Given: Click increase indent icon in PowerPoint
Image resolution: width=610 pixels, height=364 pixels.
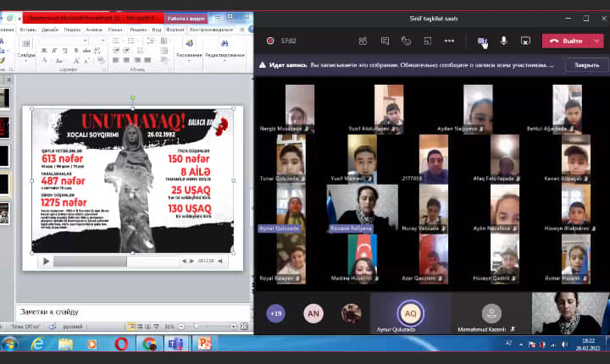Looking at the screenshot, I should [126, 51].
